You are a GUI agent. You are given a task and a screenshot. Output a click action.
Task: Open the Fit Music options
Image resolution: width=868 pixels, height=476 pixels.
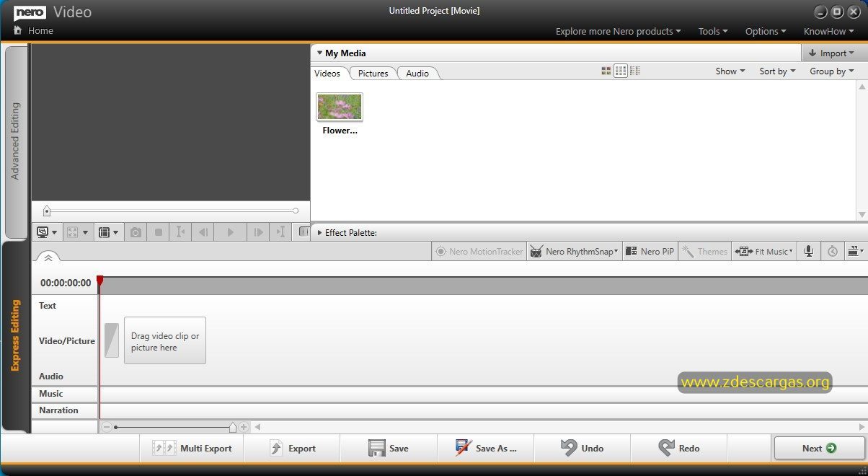(x=764, y=251)
